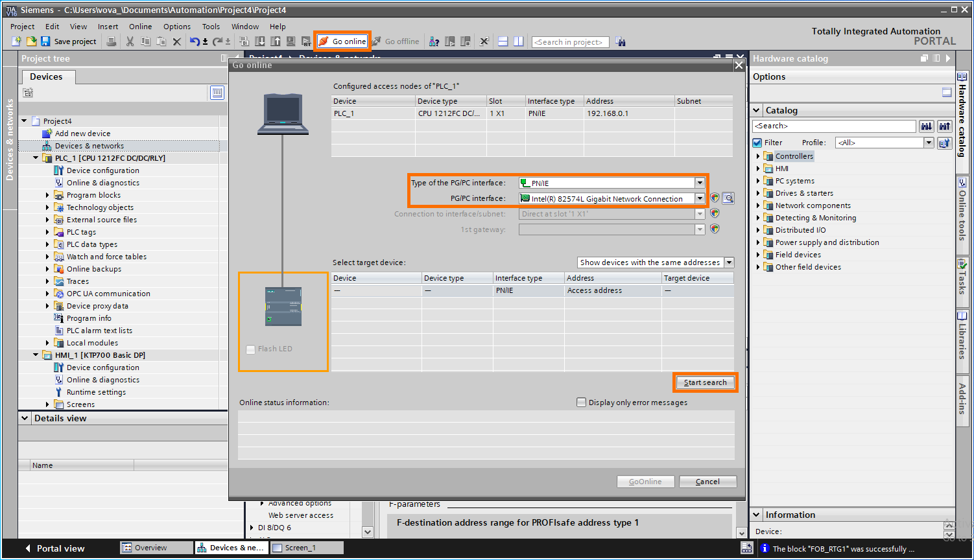Screen dimensions: 974x560
Task: Open the Overview taskbar tab
Action: pos(156,548)
